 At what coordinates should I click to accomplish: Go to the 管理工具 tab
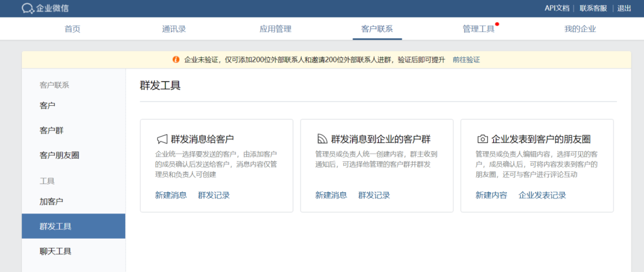pyautogui.click(x=479, y=29)
